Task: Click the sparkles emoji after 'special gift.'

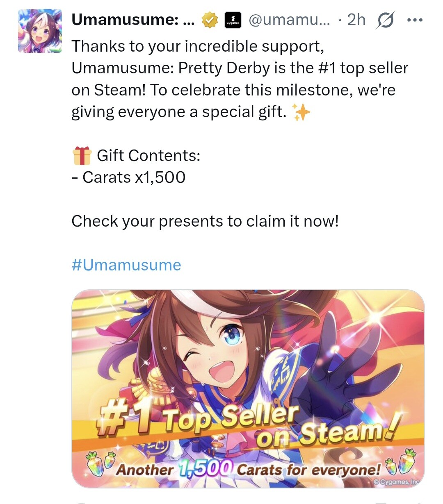Action: 301,112
